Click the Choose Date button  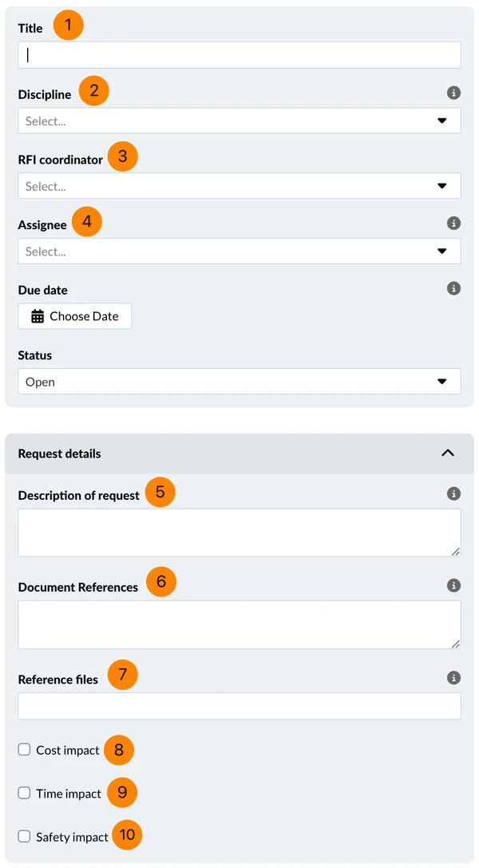(75, 316)
